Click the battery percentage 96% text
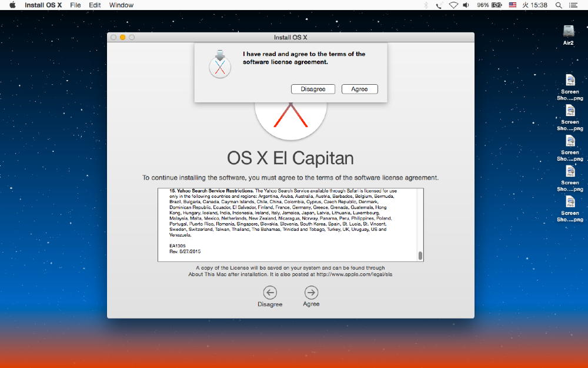This screenshot has width=588, height=368. (483, 5)
